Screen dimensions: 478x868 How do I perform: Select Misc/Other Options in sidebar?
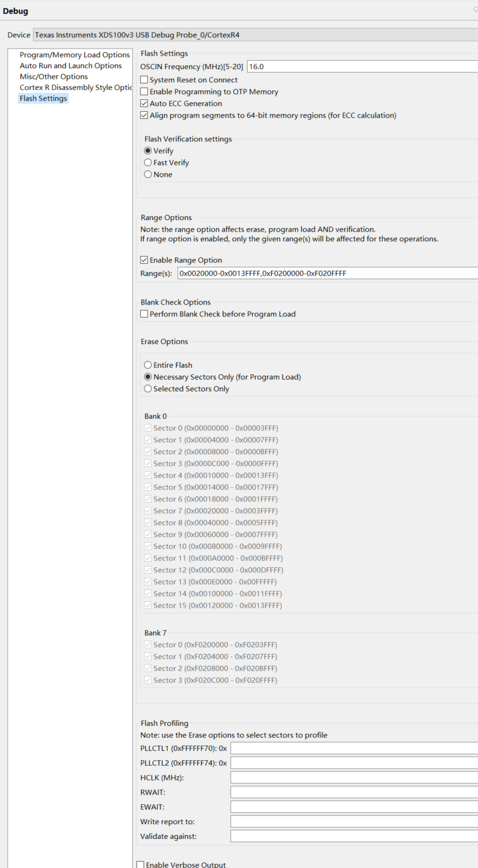click(54, 76)
